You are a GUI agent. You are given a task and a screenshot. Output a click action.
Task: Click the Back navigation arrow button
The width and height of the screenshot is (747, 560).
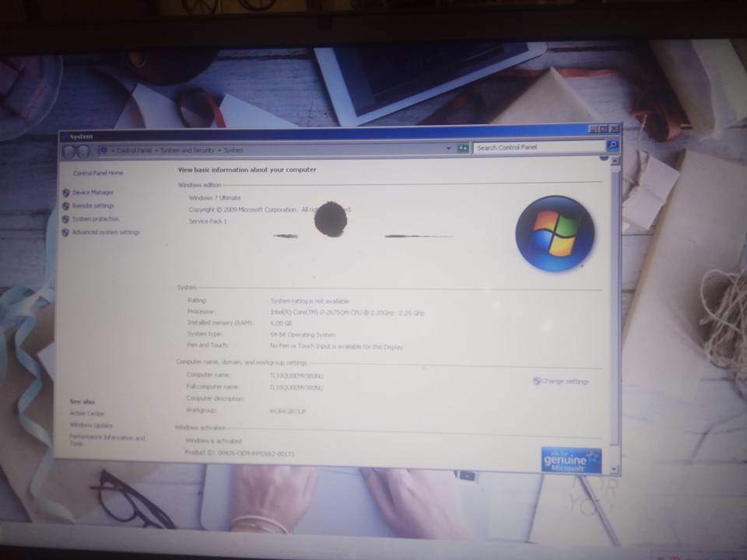[x=68, y=152]
